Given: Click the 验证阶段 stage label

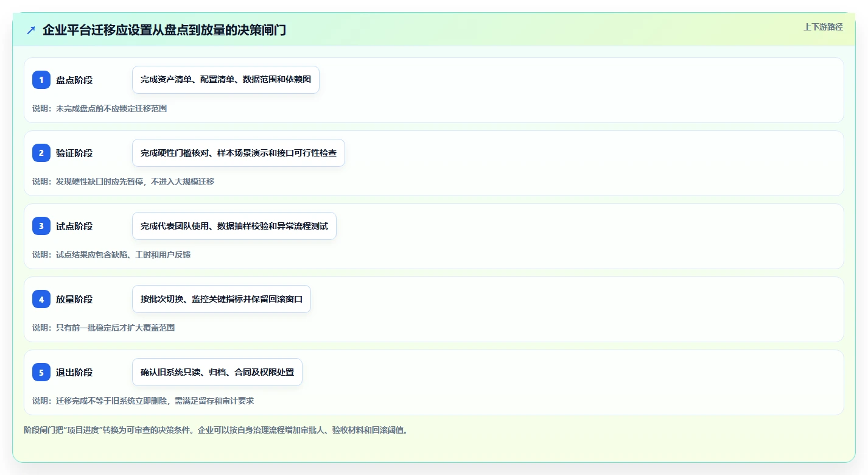Looking at the screenshot, I should click(x=74, y=153).
